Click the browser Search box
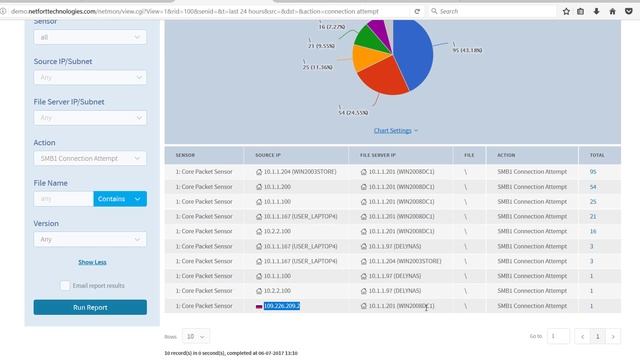640x360 pixels. pyautogui.click(x=492, y=11)
